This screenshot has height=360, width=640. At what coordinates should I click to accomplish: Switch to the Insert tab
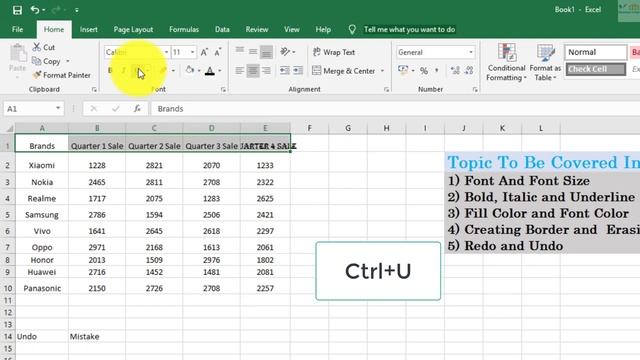(x=89, y=29)
